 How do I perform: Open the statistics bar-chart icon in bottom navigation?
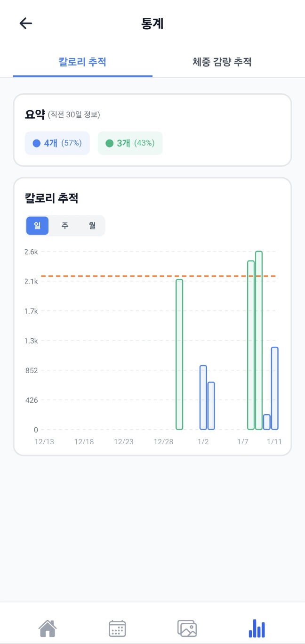[257, 628]
